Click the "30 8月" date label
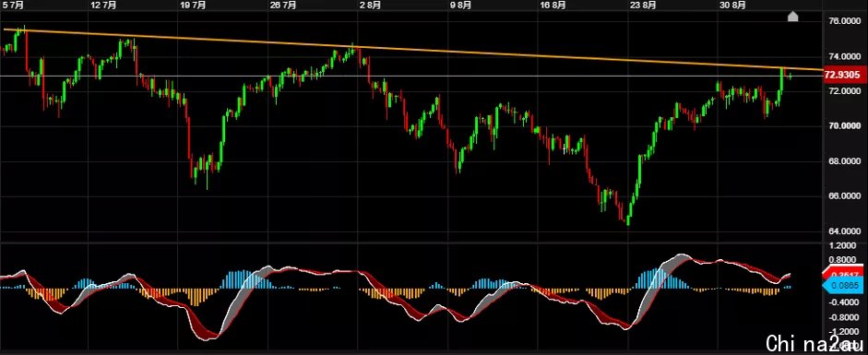The width and height of the screenshot is (868, 355). click(x=731, y=5)
